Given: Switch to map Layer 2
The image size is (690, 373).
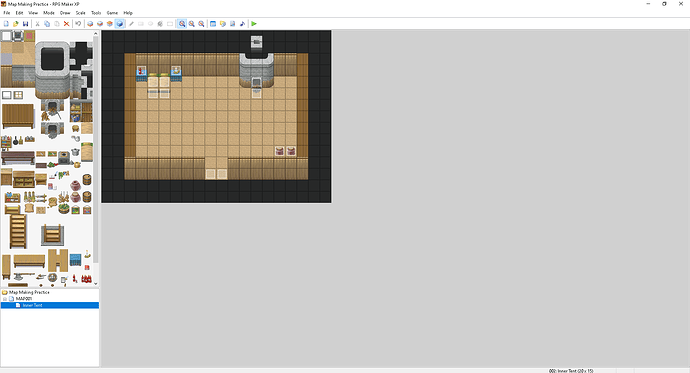Looking at the screenshot, I should pos(100,24).
